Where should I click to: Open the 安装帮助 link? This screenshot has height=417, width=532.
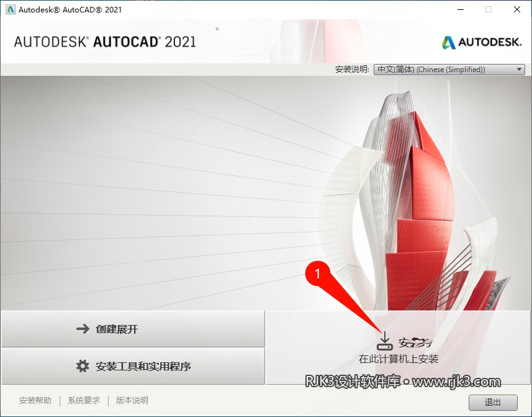point(35,400)
